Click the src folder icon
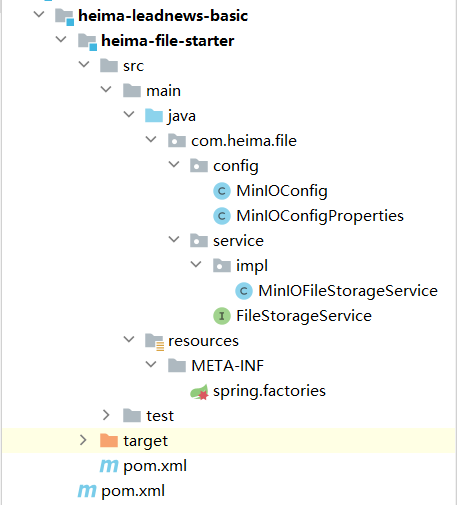 [109, 66]
